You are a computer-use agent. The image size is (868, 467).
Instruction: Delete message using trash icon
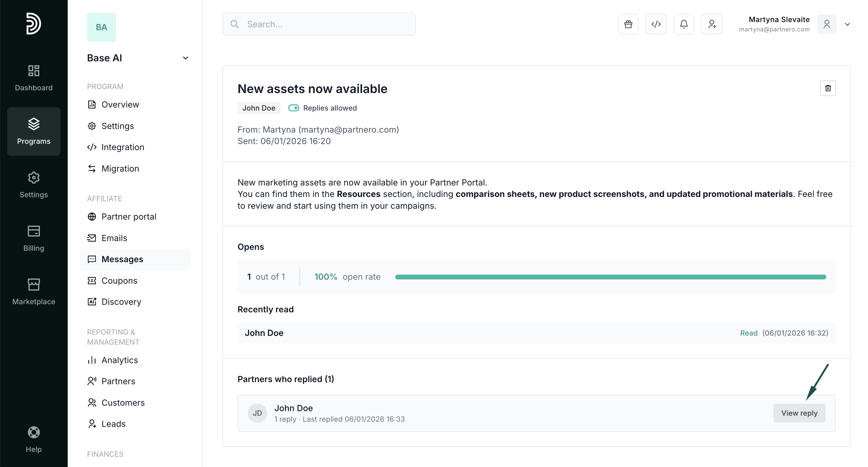[x=828, y=88]
